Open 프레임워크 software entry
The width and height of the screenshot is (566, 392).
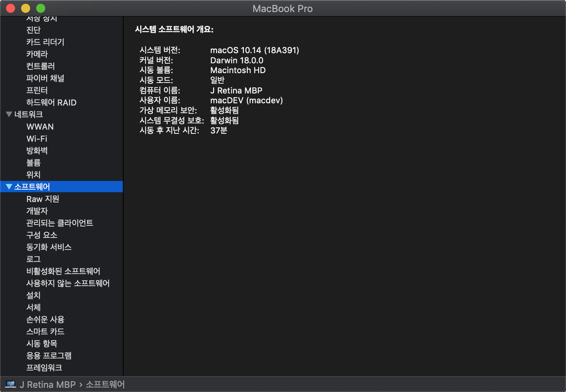[x=44, y=367]
